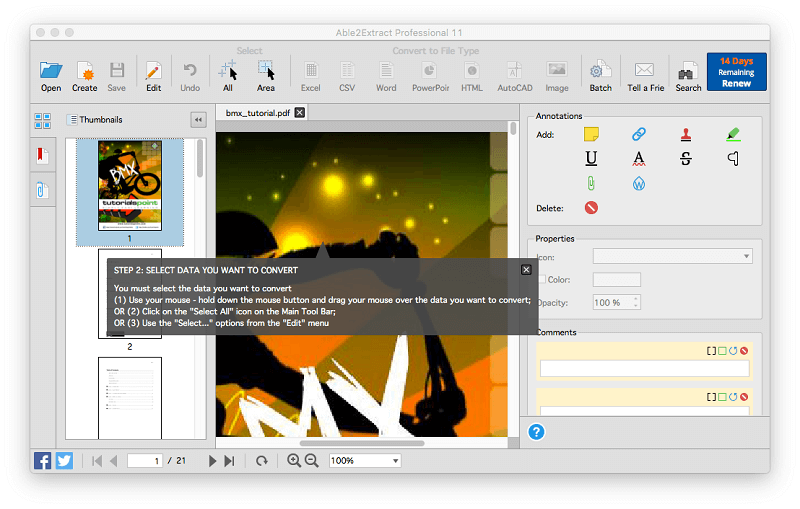Viewport: 800px width, 509px height.
Task: Select the page 3 thumbnail
Action: pos(130,398)
